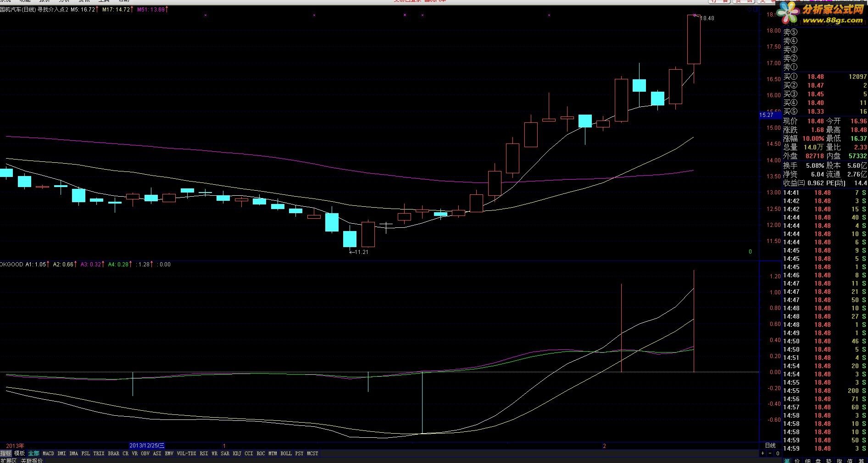Click the 18.48 high price label on chart

tap(707, 18)
